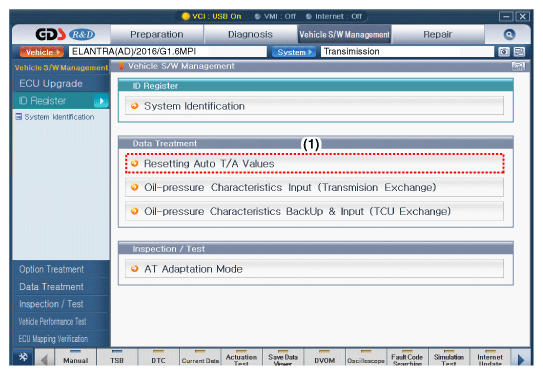Click the screenshot camera icon
Screen dimensions: 543x375
coord(504,52)
